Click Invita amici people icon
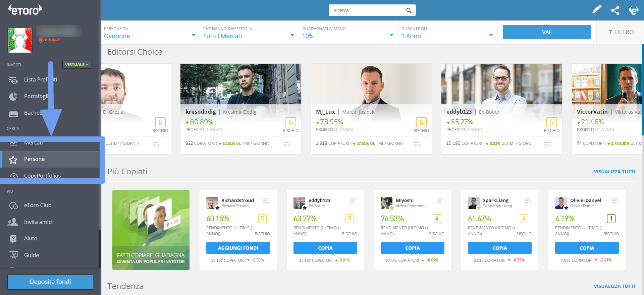Image resolution: width=644 pixels, height=295 pixels. [13, 222]
